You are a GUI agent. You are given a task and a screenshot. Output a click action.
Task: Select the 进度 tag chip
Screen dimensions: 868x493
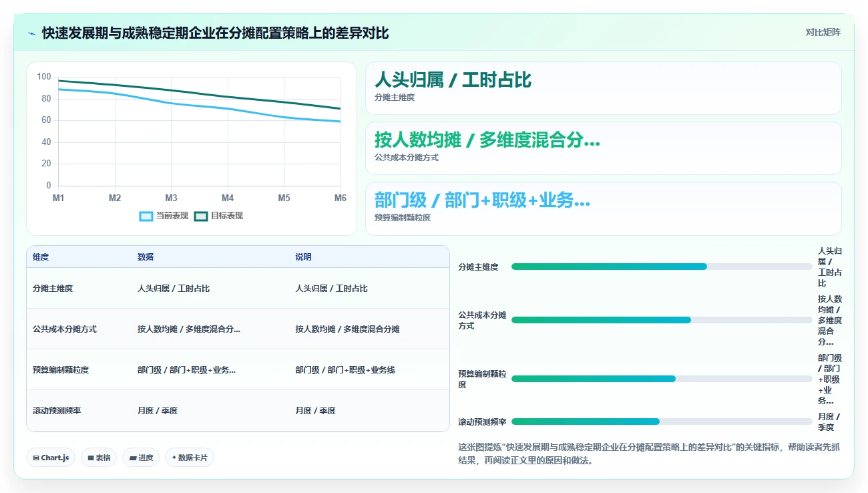[x=141, y=458]
